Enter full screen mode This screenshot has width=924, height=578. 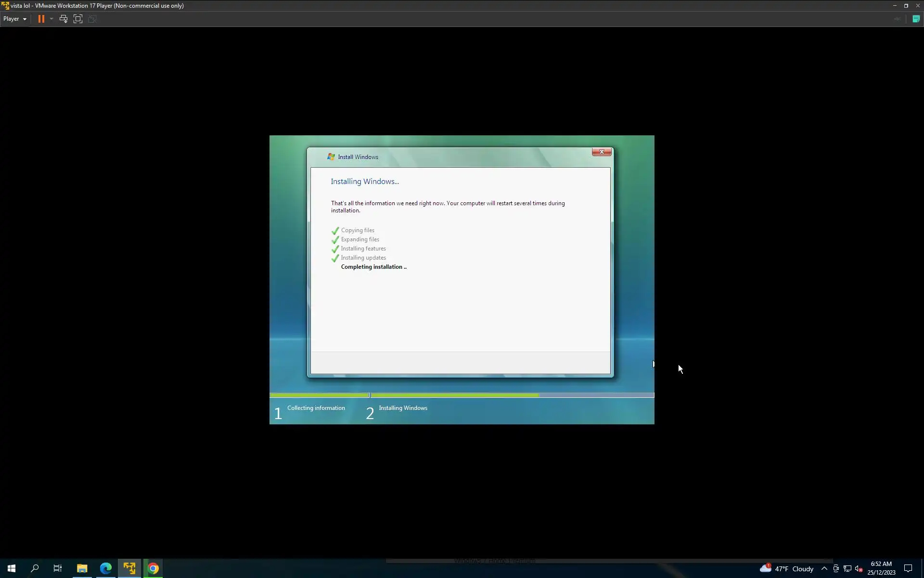click(x=78, y=19)
